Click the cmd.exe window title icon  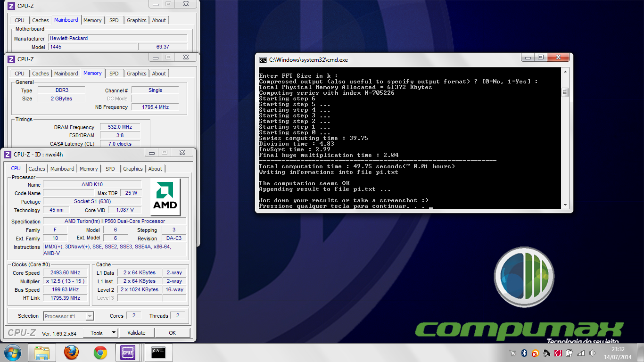click(263, 60)
